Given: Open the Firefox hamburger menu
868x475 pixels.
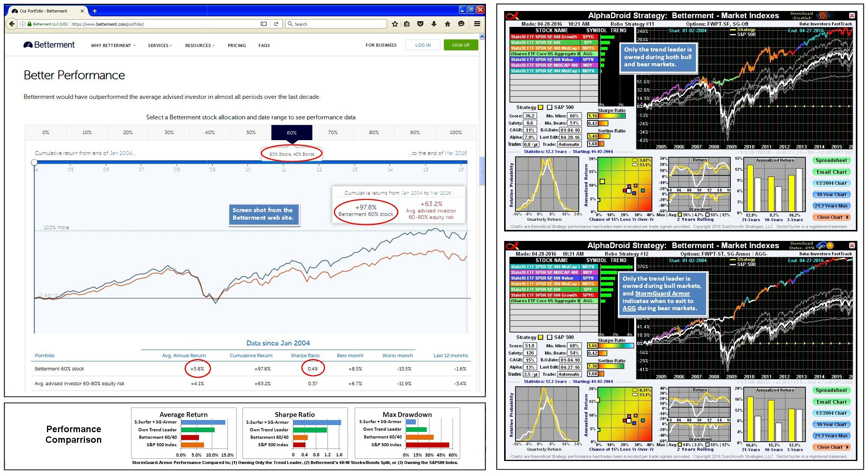Looking at the screenshot, I should [477, 24].
